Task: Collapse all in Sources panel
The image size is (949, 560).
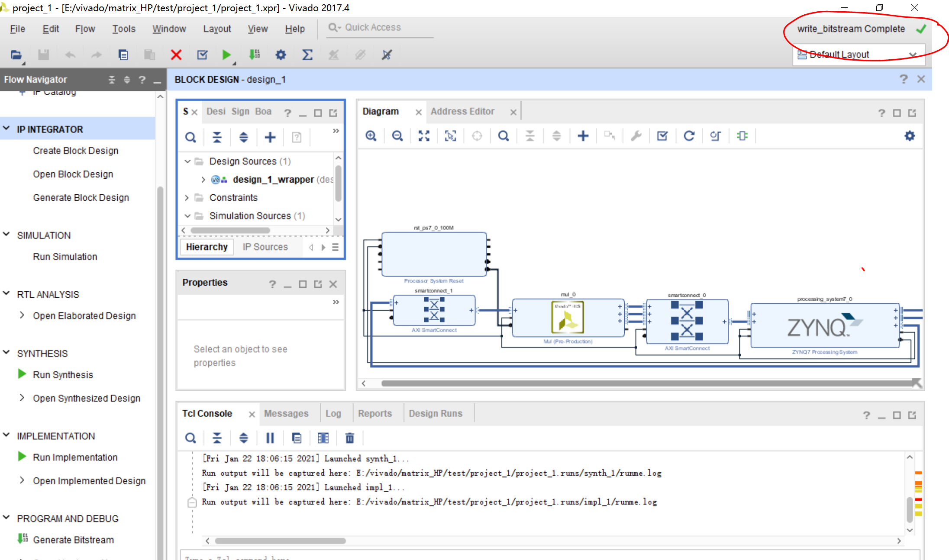Action: [217, 137]
